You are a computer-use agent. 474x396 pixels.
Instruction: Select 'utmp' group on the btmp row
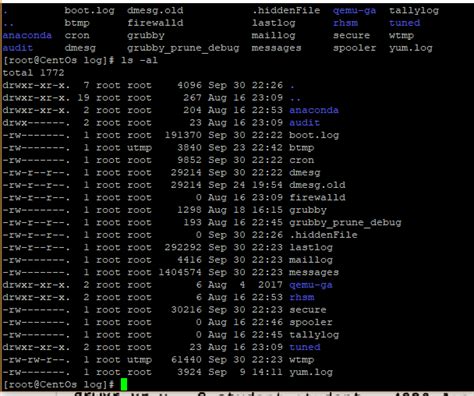(139, 148)
